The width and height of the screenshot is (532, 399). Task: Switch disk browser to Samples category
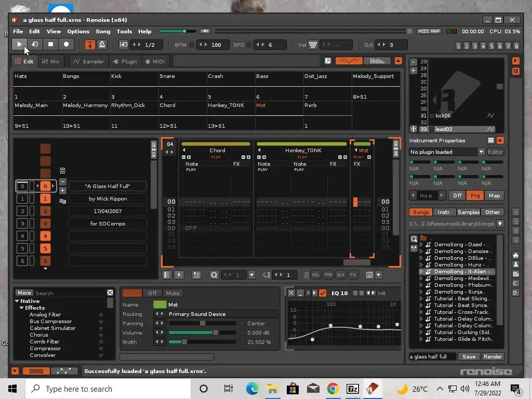click(x=468, y=212)
